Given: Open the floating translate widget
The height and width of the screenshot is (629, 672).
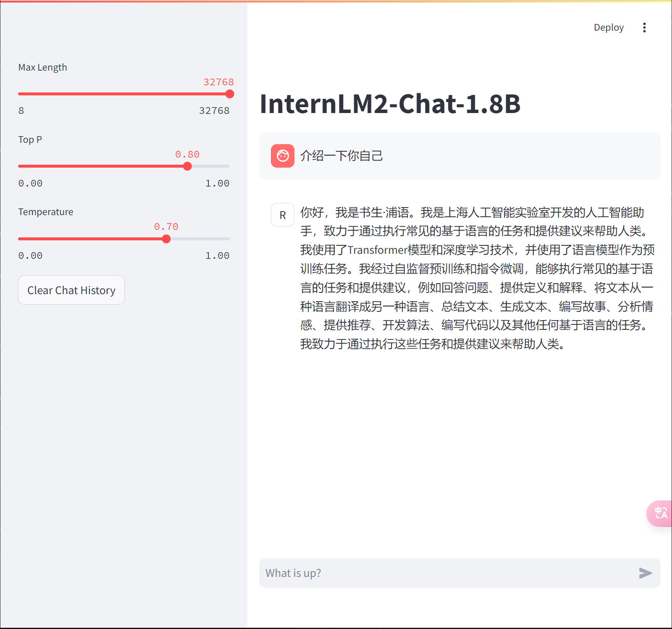Looking at the screenshot, I should point(660,513).
